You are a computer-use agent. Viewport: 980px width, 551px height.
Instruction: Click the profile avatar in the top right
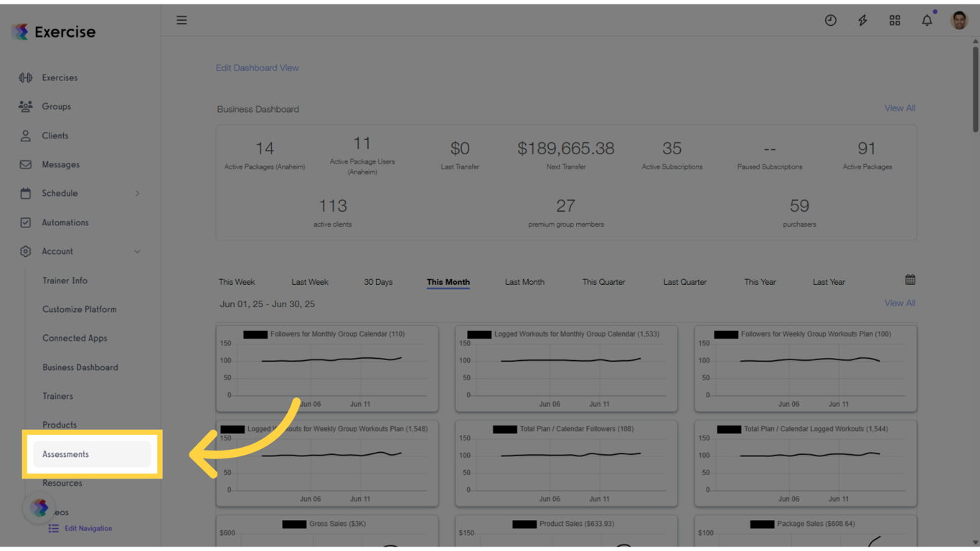point(959,20)
